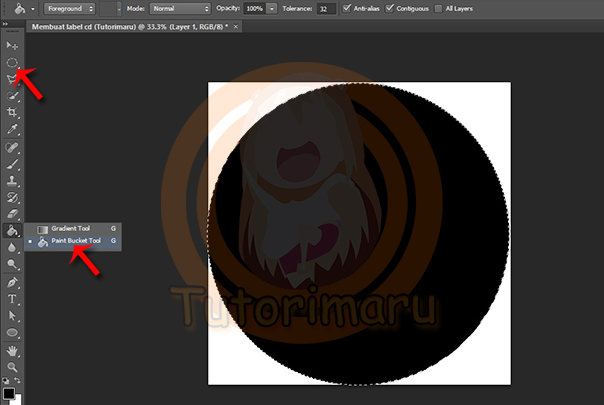Choose Paint Bucket Tool from flyout
The height and width of the screenshot is (405, 604).
pyautogui.click(x=73, y=241)
